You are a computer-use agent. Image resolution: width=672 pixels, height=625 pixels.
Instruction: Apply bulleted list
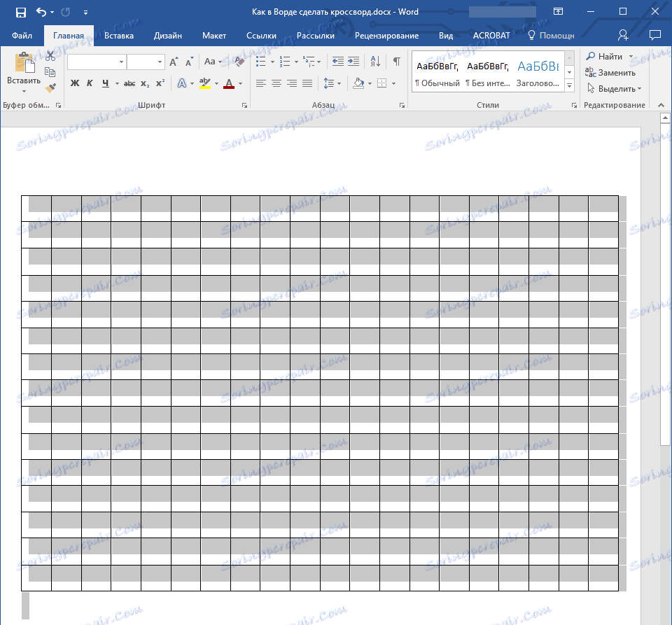(260, 62)
